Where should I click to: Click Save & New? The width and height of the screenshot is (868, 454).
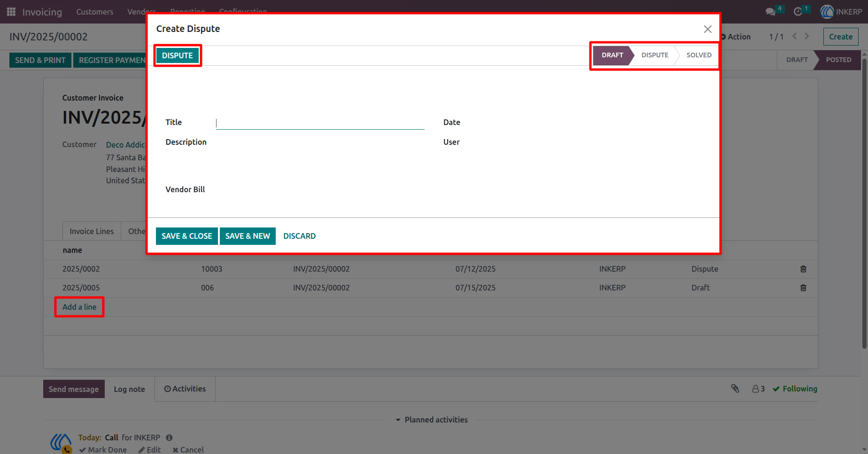(x=248, y=236)
